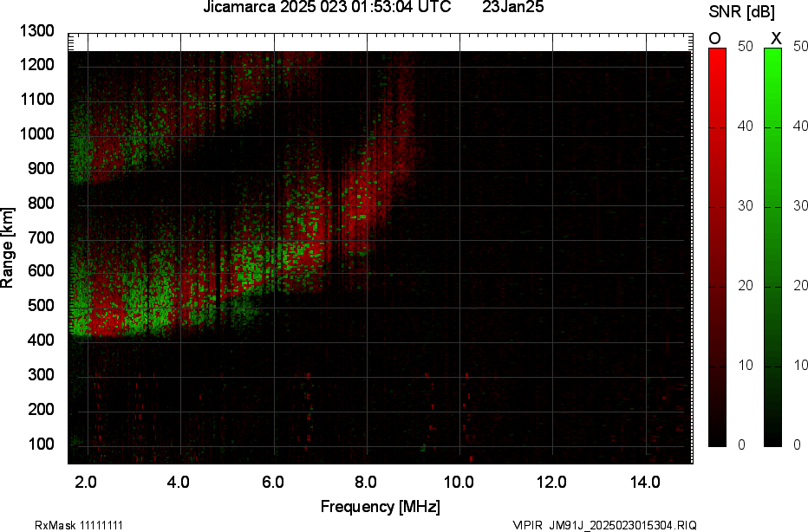The image size is (808, 532).
Task: Click the '50' label on the O colorbar
Action: pos(745,46)
